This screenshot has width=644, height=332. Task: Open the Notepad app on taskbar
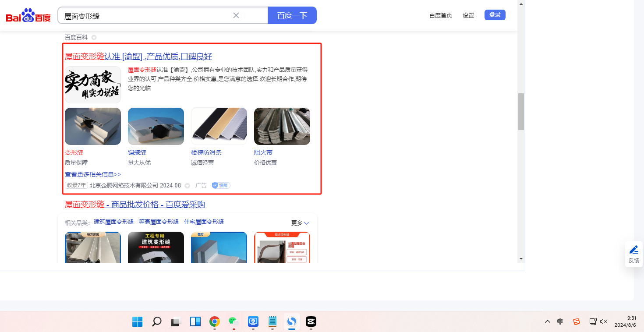(x=272, y=322)
